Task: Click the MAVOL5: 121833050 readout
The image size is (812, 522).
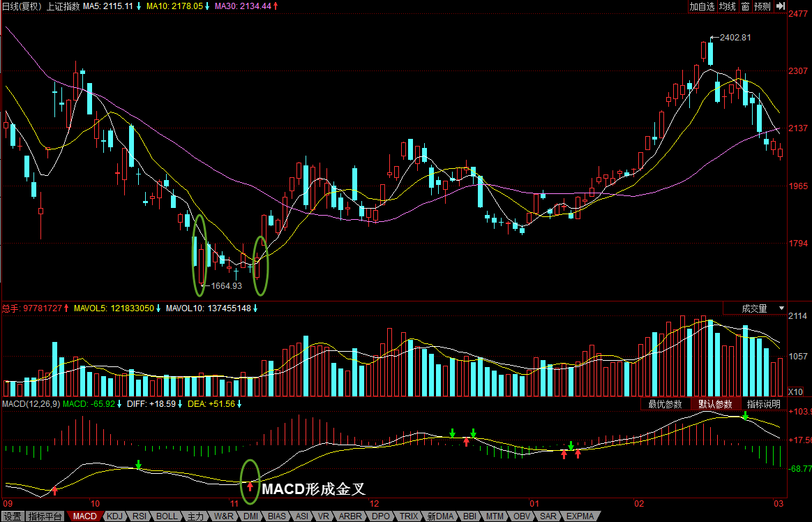Action: [114, 308]
